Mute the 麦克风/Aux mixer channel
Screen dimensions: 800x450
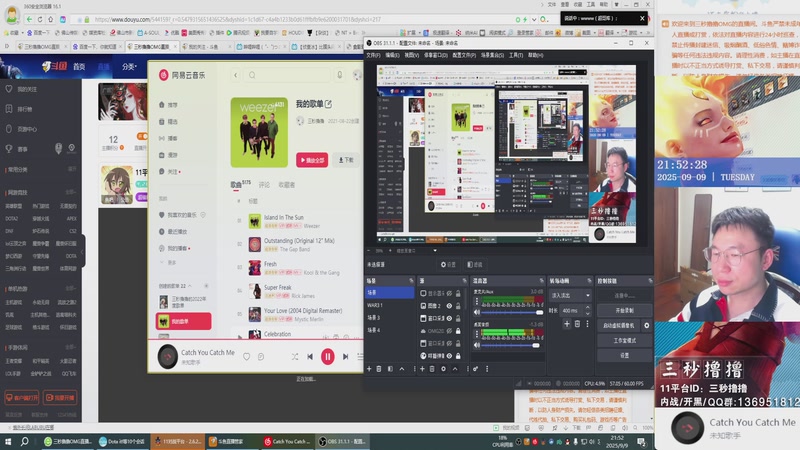pyautogui.click(x=477, y=312)
